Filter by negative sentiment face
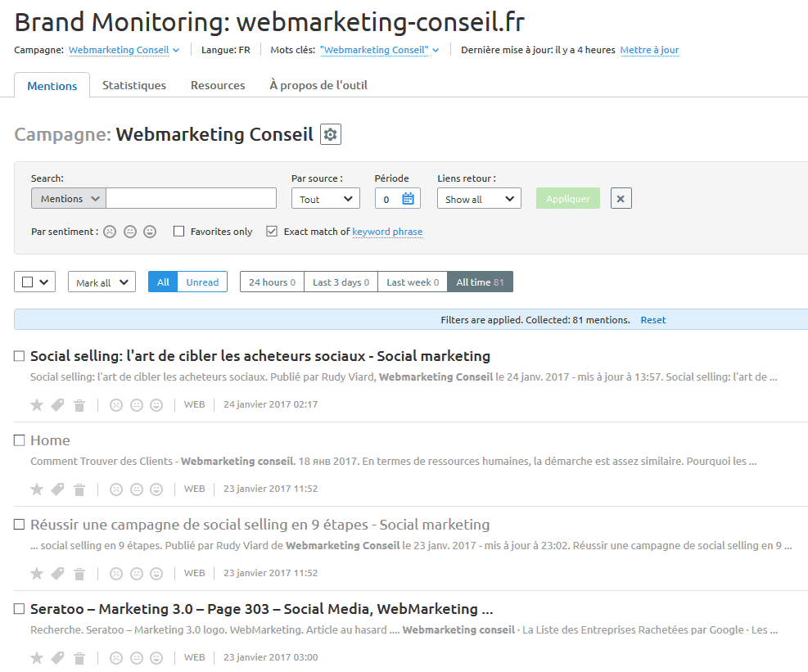Image resolution: width=808 pixels, height=672 pixels. tap(110, 232)
